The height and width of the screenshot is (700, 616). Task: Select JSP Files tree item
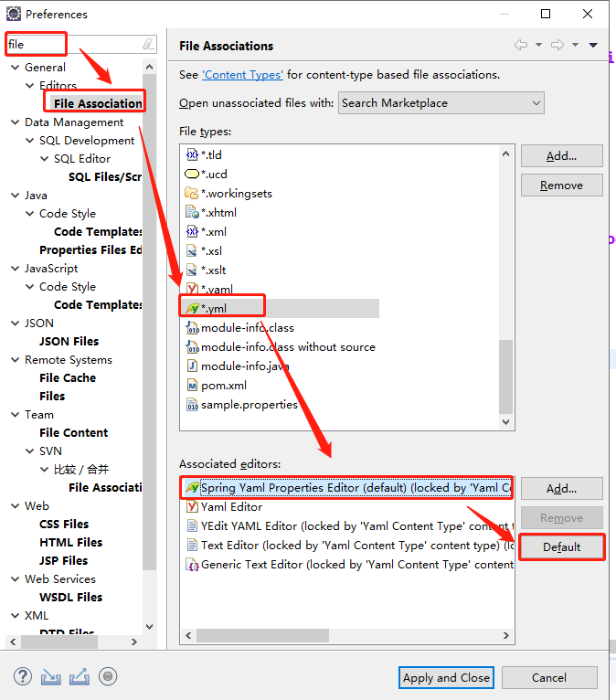tap(63, 561)
